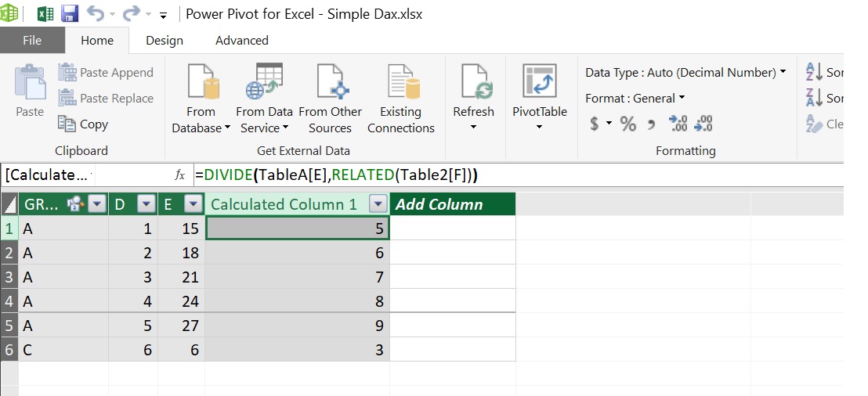This screenshot has width=868, height=396.
Task: Apply percent format
Action: [x=627, y=124]
